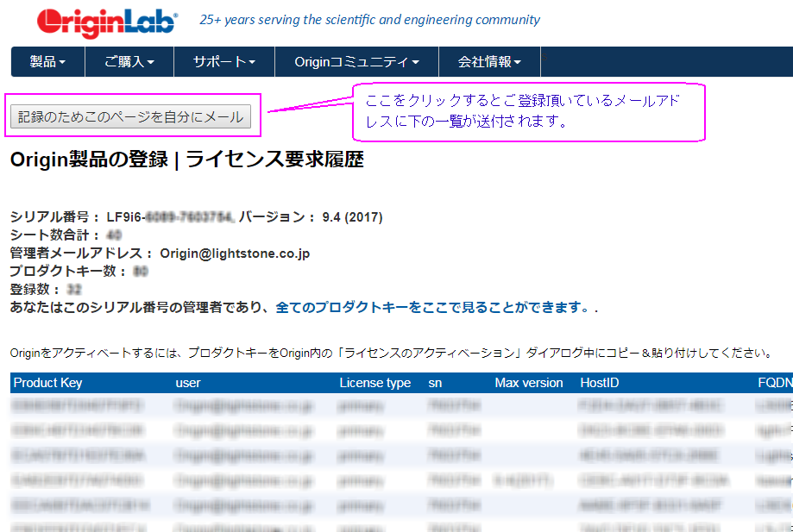Viewport: 793px width, 532px height.
Task: Click the Originをアクティベートするには instruction text
Action: (391, 353)
